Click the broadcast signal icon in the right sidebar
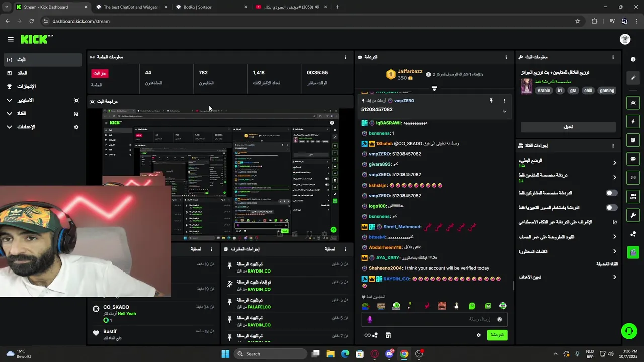The height and width of the screenshot is (362, 644). (633, 177)
